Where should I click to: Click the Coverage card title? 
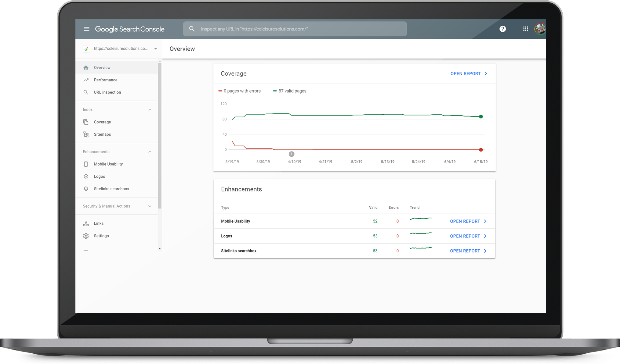point(234,74)
